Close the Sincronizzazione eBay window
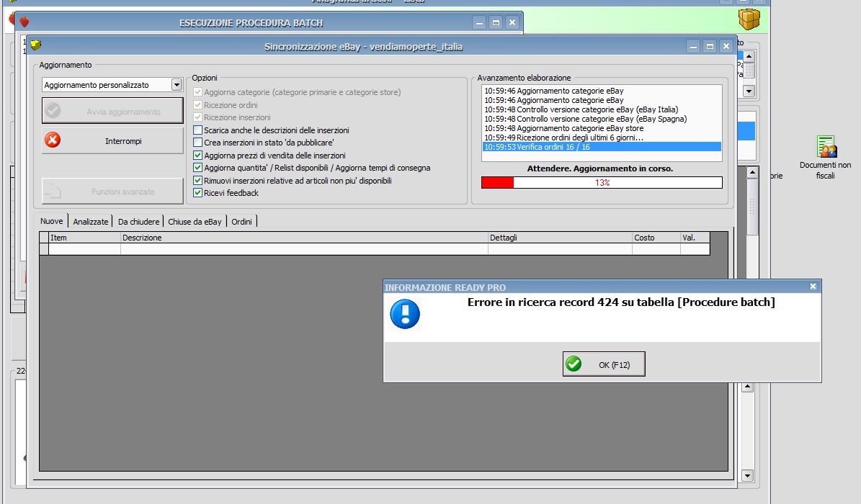The height and width of the screenshot is (504, 861). tap(726, 47)
